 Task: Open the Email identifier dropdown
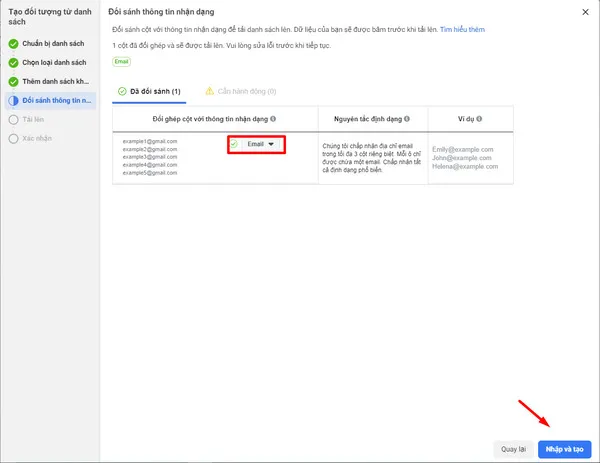click(x=260, y=144)
